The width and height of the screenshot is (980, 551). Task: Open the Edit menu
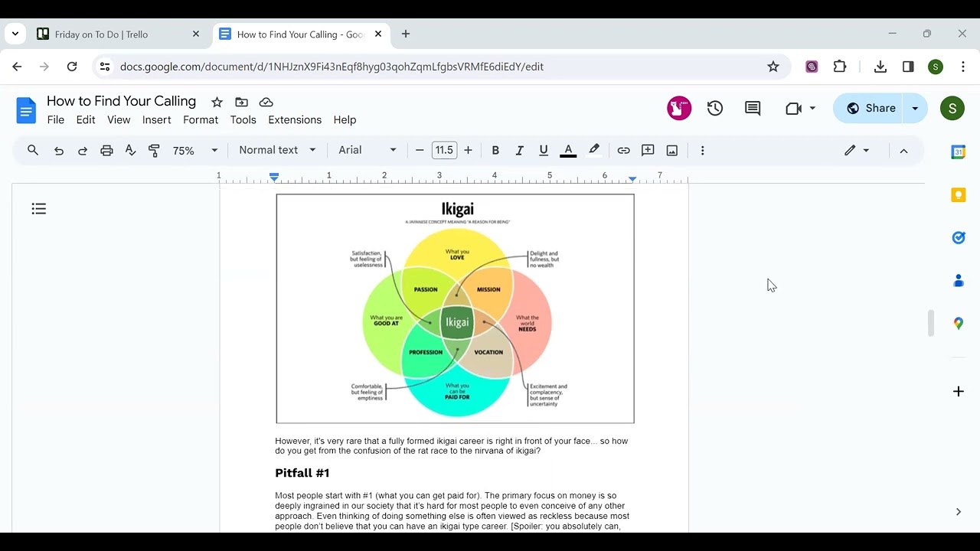click(x=86, y=119)
